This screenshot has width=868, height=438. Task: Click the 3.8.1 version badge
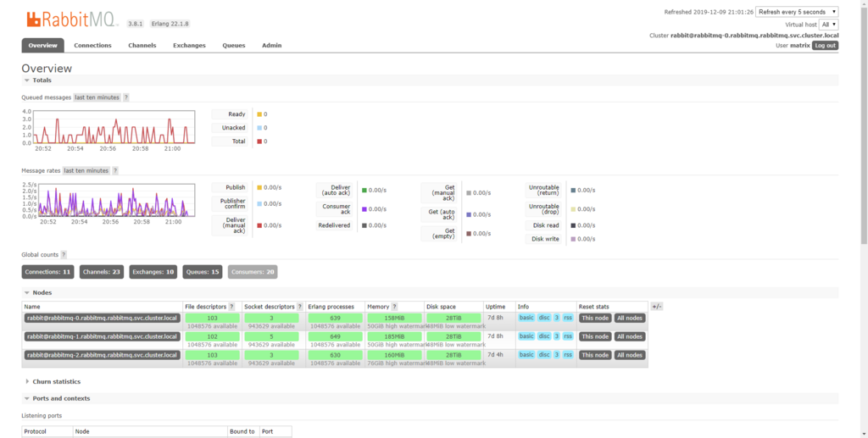(136, 24)
